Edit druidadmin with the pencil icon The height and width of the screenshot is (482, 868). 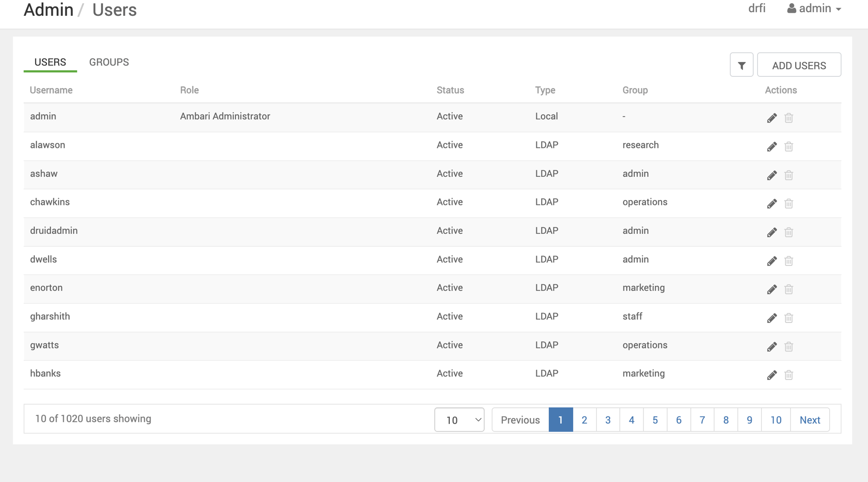tap(772, 232)
